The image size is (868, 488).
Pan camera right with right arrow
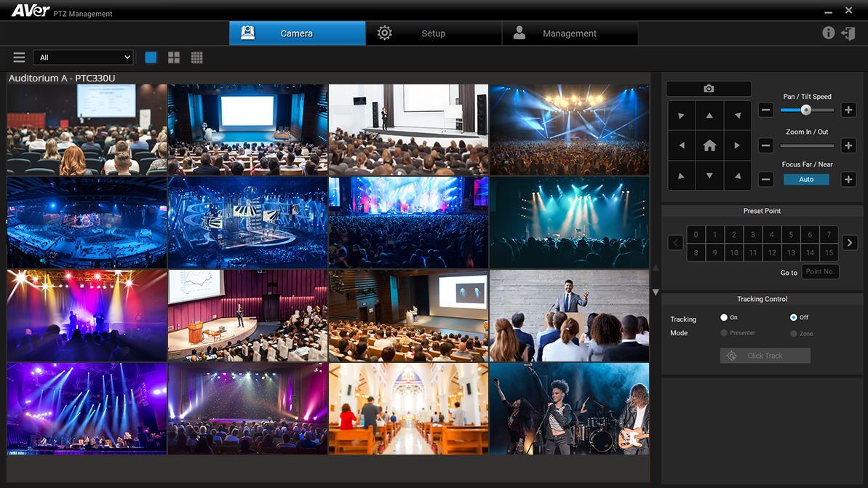click(737, 145)
